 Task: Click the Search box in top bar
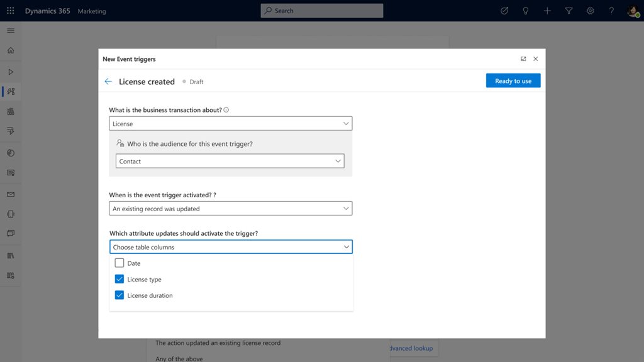point(321,11)
